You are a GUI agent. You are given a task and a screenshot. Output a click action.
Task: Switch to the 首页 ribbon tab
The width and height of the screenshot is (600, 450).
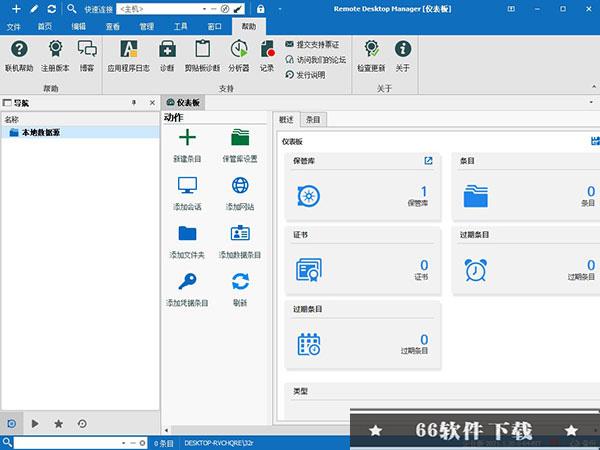[x=45, y=26]
